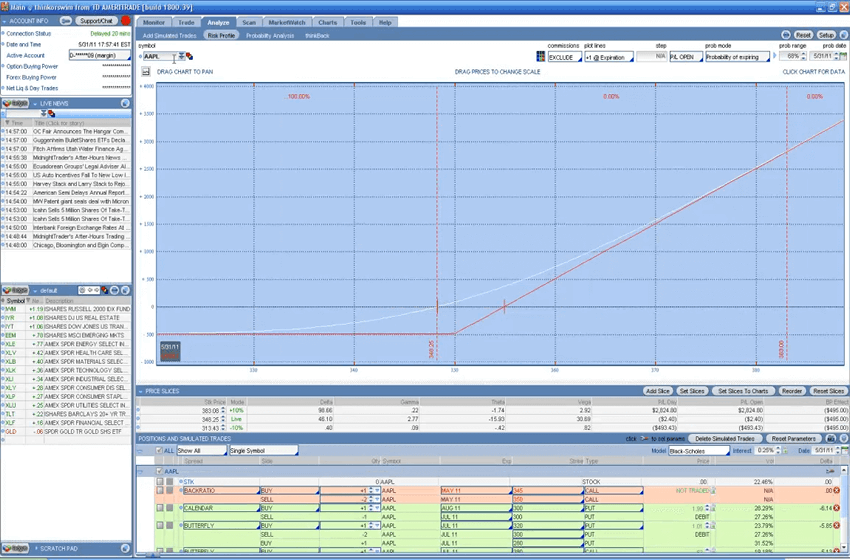This screenshot has height=560, width=850.
Task: Open the plot lines +1 @ Expiration dropdown
Action: pos(609,57)
